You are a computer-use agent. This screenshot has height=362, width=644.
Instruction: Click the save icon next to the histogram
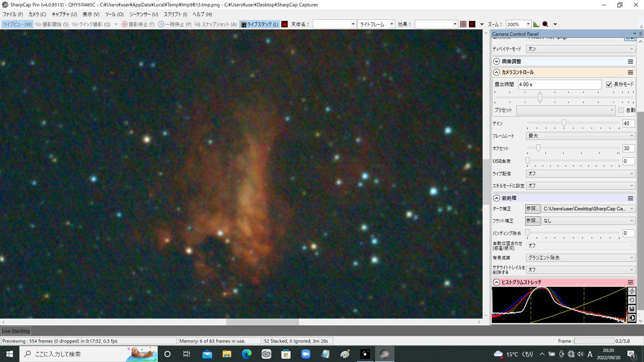tap(632, 307)
